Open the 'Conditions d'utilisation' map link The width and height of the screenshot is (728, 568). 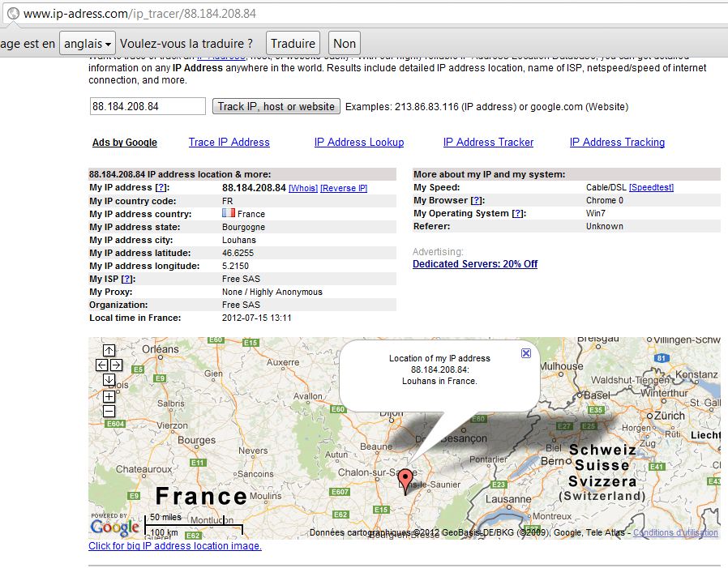coord(675,532)
